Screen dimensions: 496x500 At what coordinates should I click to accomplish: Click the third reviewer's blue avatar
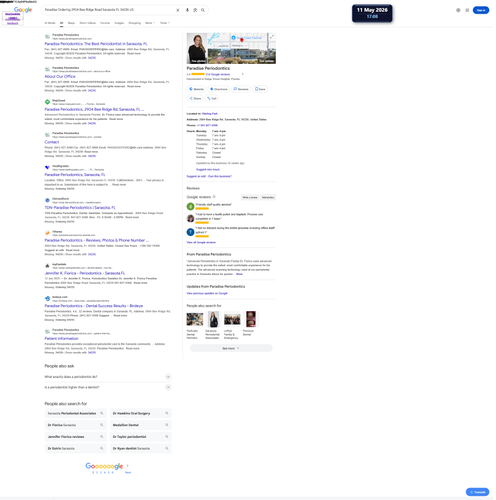pos(190,232)
